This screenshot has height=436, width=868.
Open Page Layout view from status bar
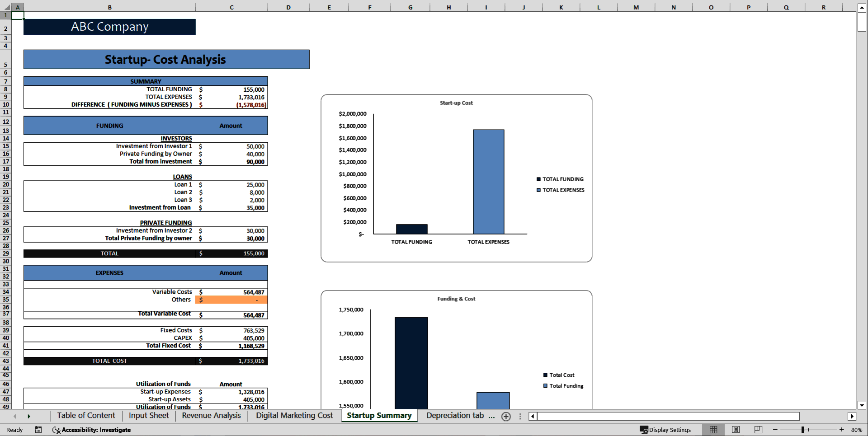736,430
